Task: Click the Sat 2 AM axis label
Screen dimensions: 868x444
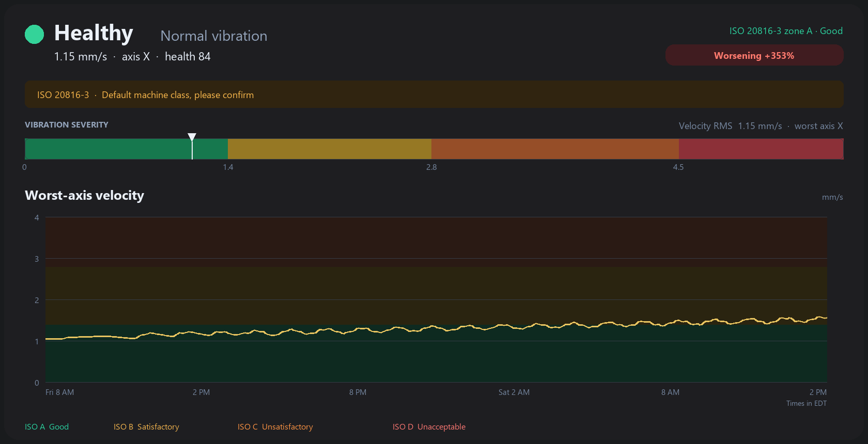Action: click(x=514, y=392)
